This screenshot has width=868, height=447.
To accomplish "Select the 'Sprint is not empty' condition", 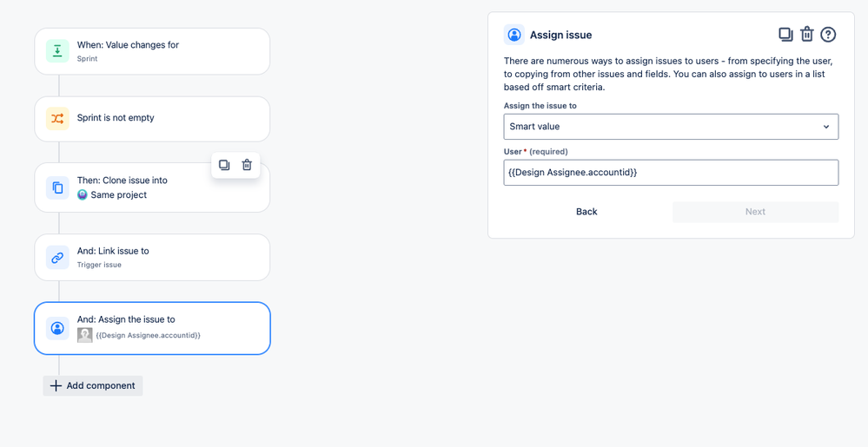I will tap(152, 119).
